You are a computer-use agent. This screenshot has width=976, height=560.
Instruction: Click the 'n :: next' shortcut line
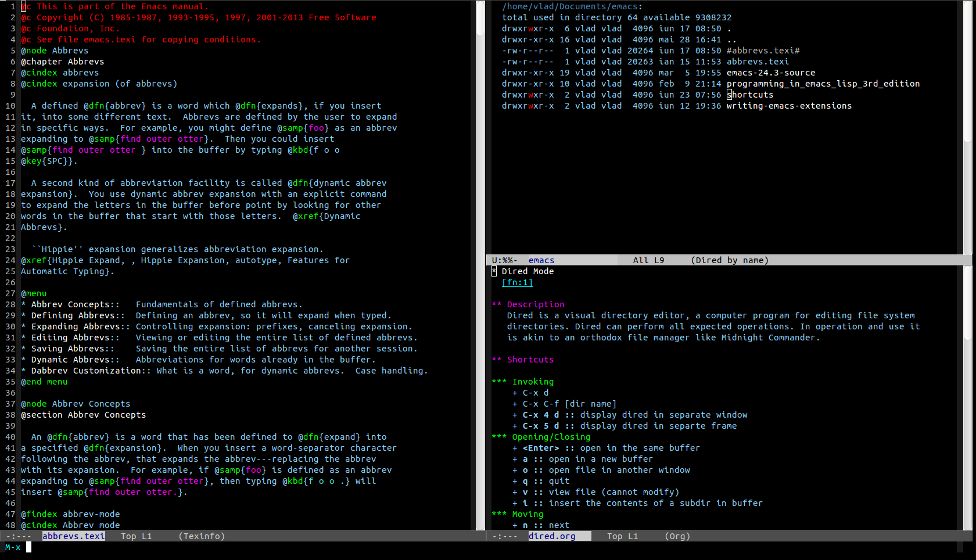pyautogui.click(x=541, y=525)
